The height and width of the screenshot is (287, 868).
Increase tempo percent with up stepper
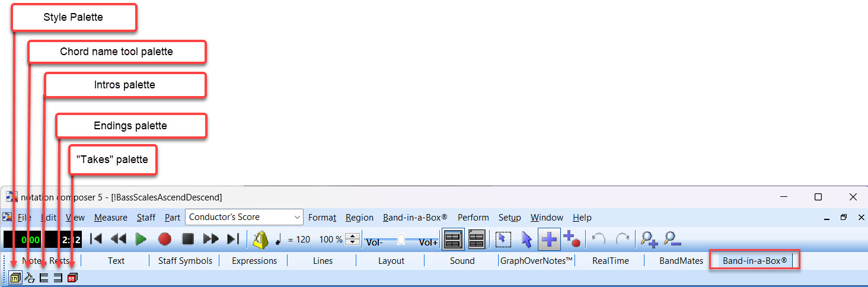pyautogui.click(x=352, y=236)
